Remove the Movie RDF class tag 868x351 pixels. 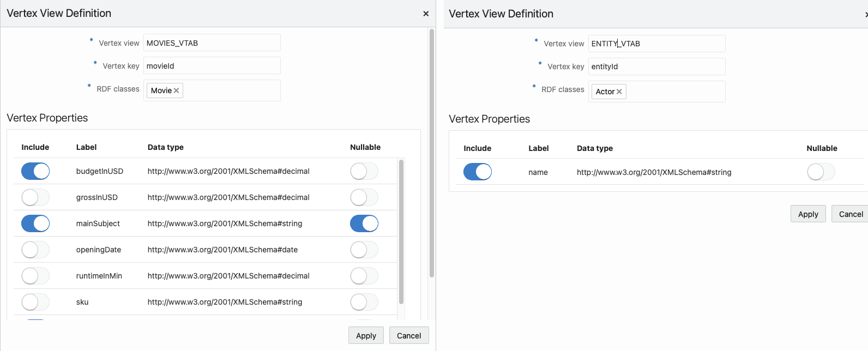point(176,91)
